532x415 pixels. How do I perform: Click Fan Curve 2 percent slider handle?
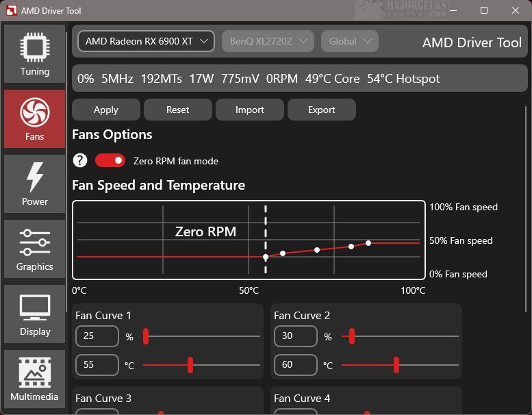pyautogui.click(x=352, y=336)
